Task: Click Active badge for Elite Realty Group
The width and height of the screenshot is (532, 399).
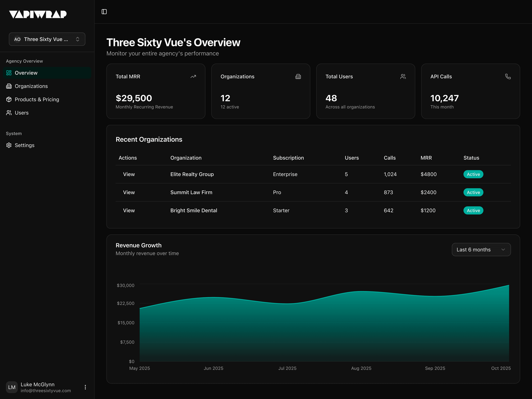Action: click(x=473, y=174)
